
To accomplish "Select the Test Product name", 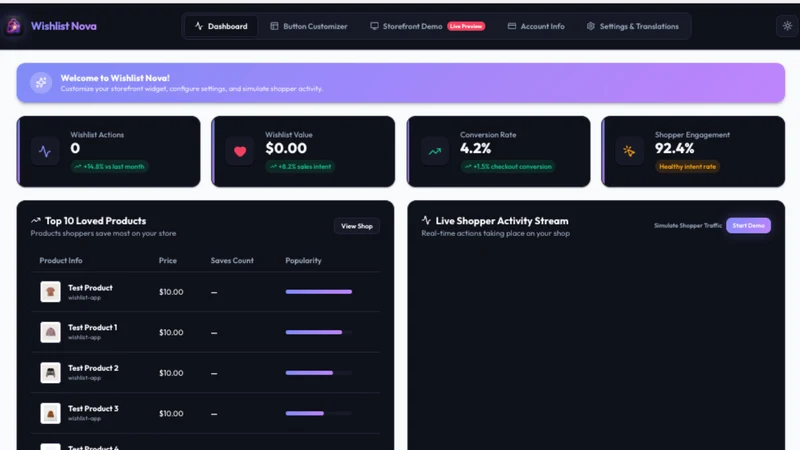I will tap(90, 288).
